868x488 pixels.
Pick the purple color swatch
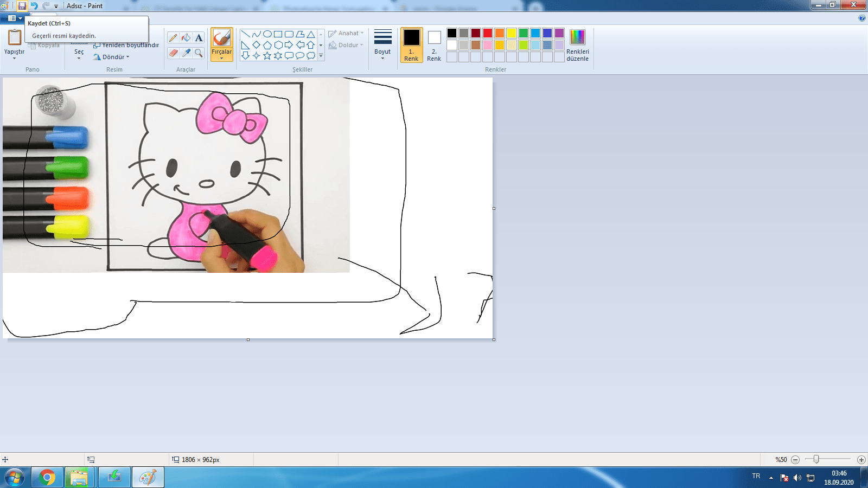point(559,33)
